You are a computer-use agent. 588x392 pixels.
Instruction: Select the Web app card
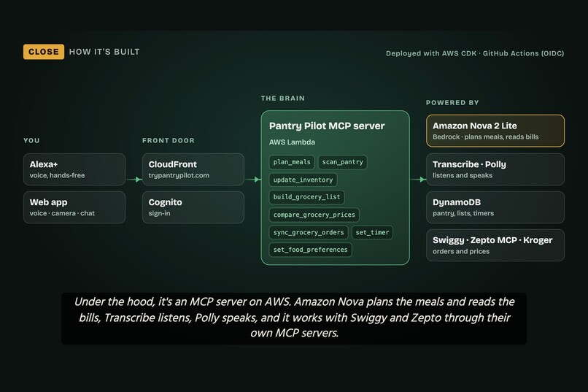tap(74, 207)
